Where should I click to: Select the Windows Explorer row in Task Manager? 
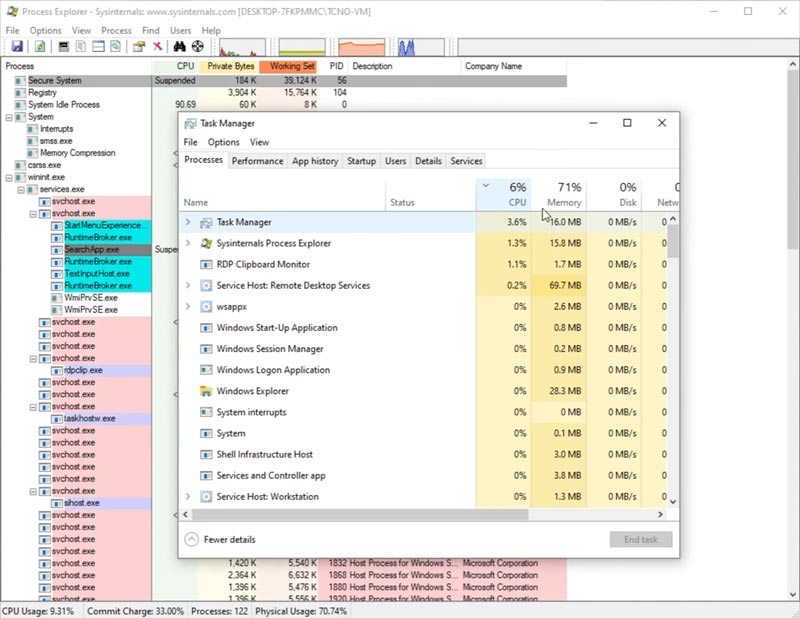423,391
